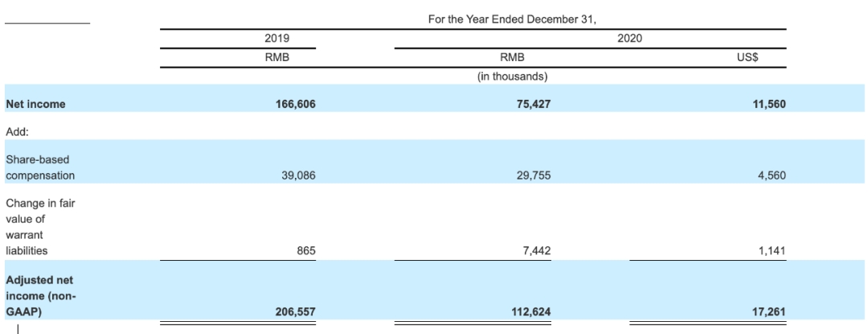Viewport: 868px width, 334px height.
Task: Select the 4,560 US$ cell
Action: pos(769,175)
